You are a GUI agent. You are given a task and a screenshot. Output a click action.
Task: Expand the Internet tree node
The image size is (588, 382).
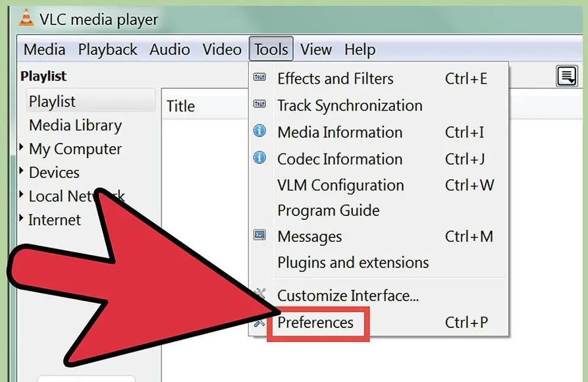point(23,219)
